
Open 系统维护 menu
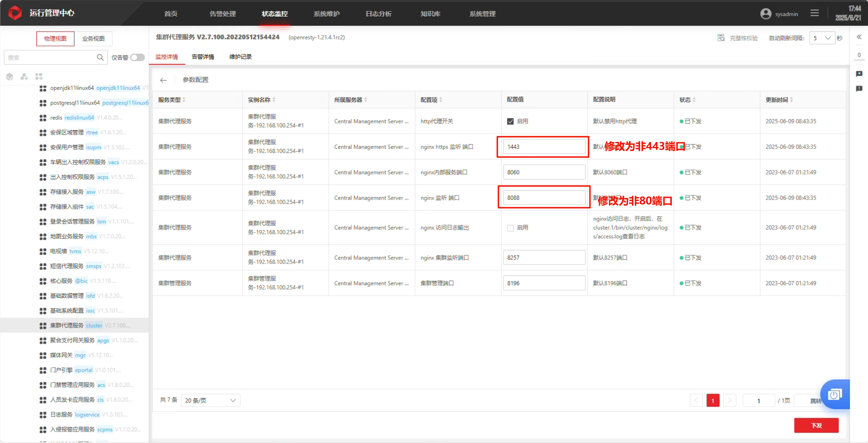pos(327,14)
